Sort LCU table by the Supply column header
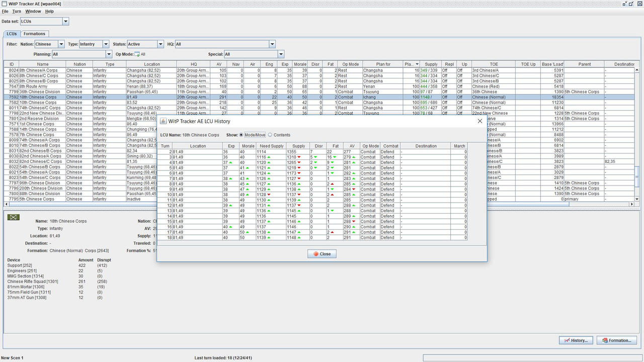The image size is (644, 362). [x=431, y=64]
